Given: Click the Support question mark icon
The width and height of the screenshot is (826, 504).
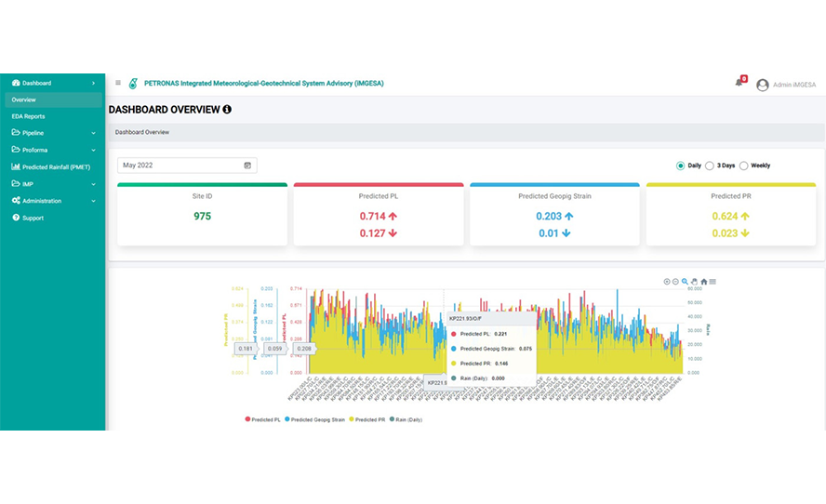Looking at the screenshot, I should [x=16, y=218].
